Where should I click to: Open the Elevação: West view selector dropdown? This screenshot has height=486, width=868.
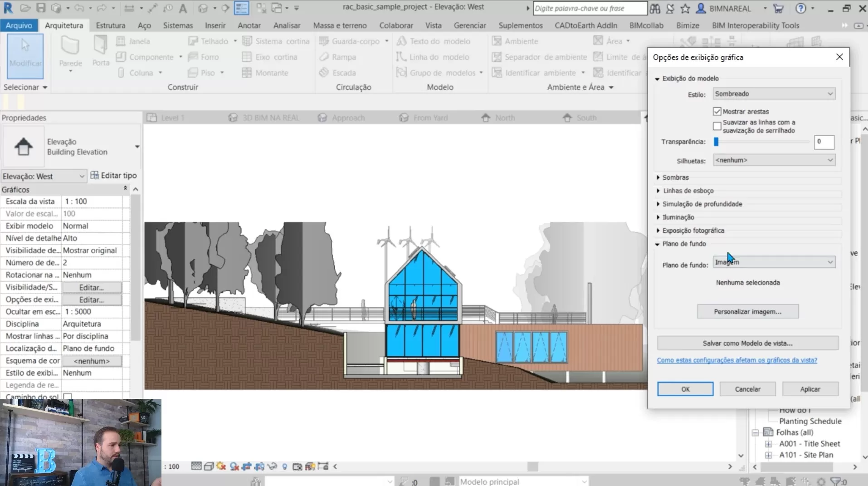(x=44, y=176)
